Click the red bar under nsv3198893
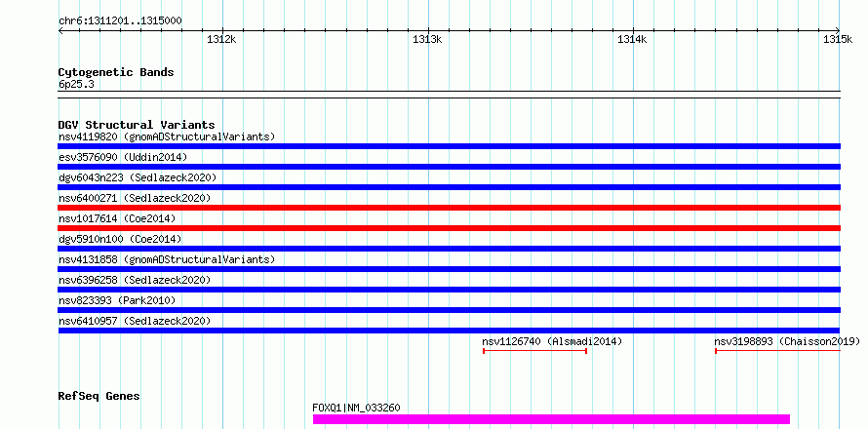868x429 pixels. coord(777,351)
